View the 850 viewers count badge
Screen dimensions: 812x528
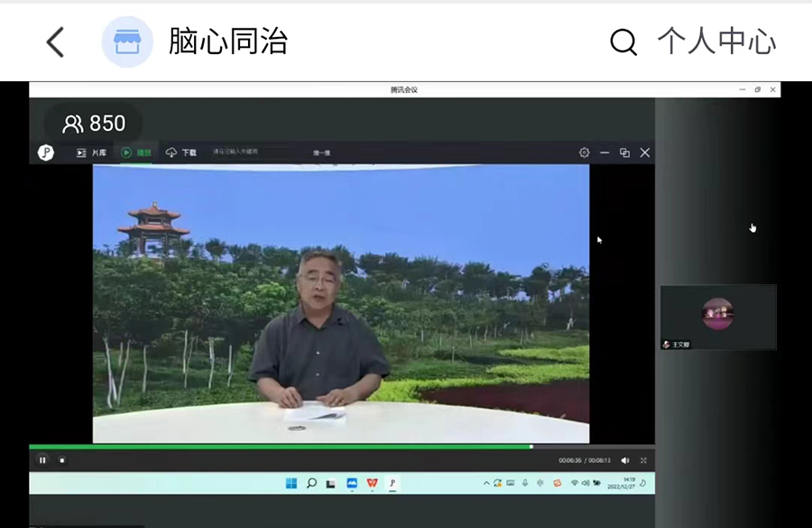[x=94, y=124]
